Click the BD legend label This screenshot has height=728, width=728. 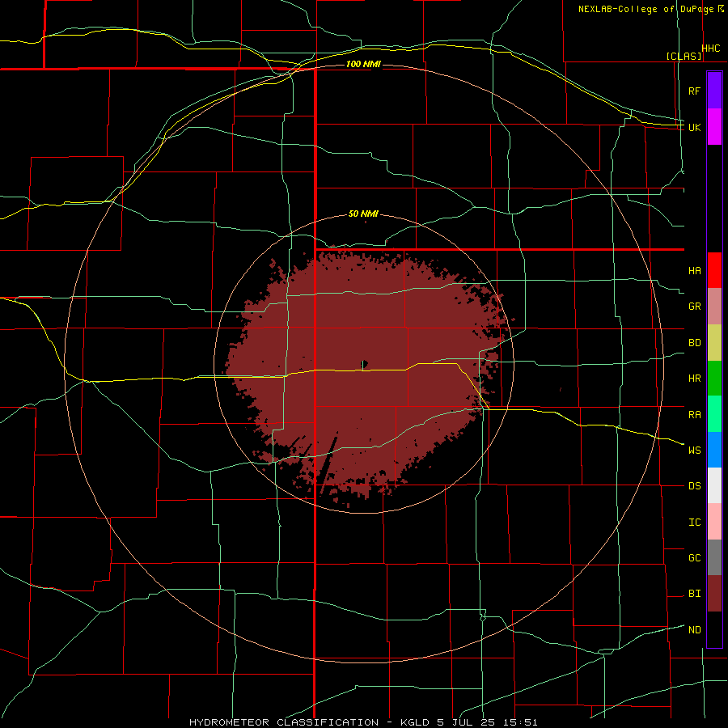(694, 343)
